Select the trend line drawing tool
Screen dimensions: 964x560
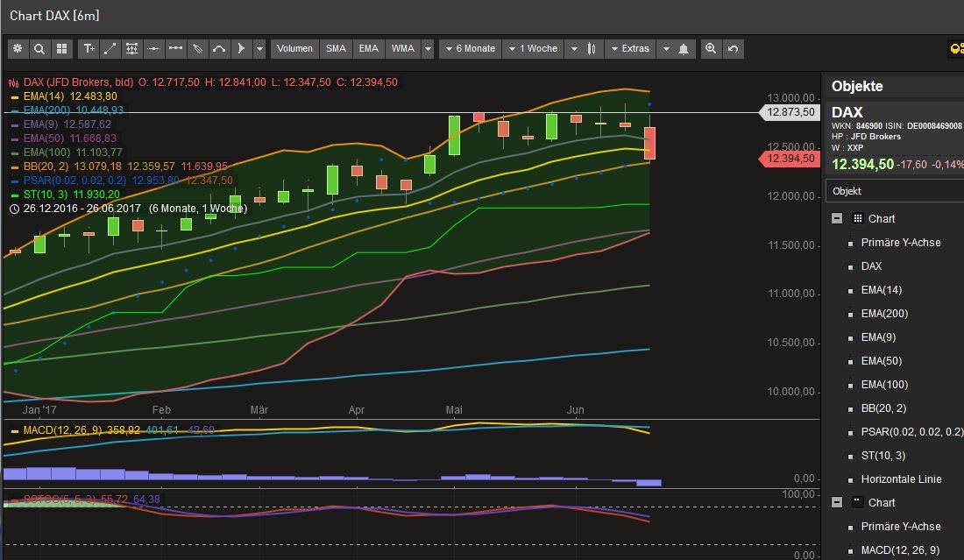(110, 48)
